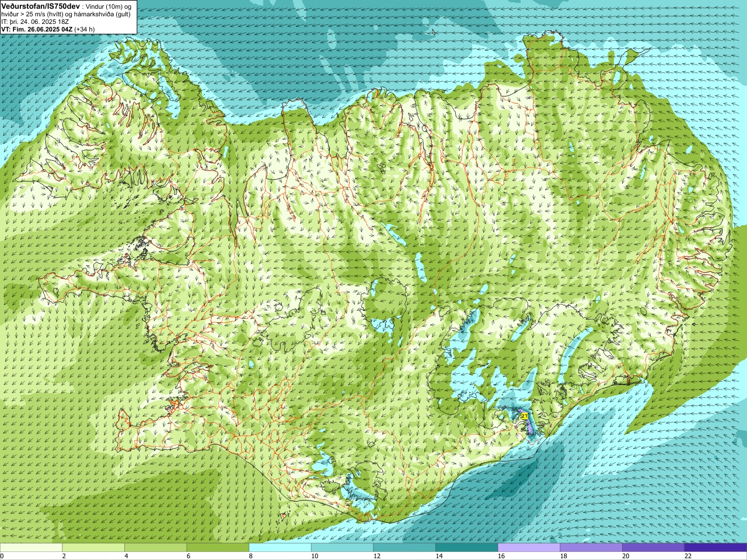747x560 pixels.
Task: Click the 6–8 m/s green legend swatch
Action: (x=218, y=548)
